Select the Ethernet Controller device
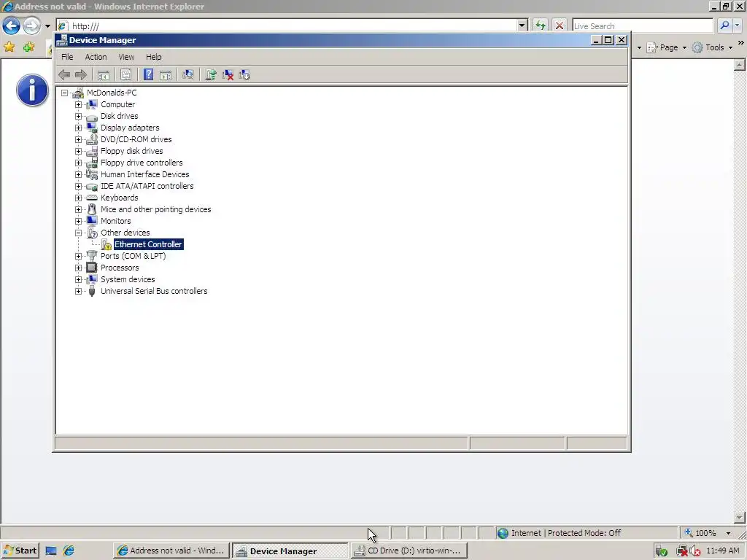 pos(148,244)
